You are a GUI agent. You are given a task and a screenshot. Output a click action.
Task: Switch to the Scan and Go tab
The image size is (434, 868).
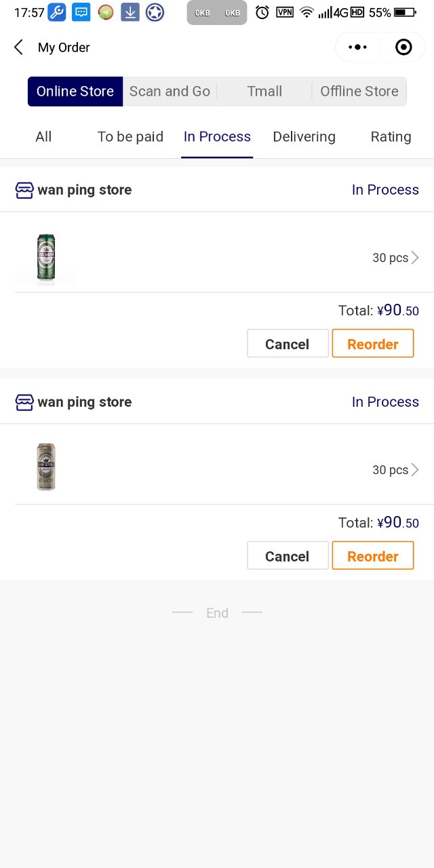click(170, 92)
